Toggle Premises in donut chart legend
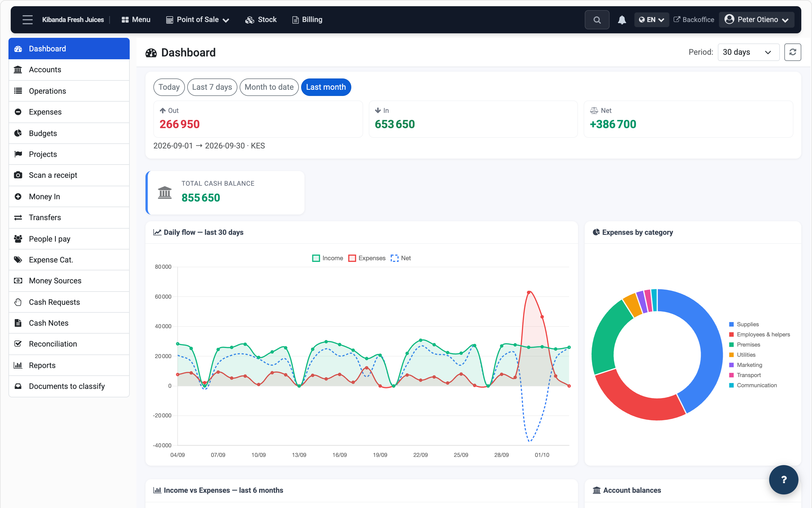812x508 pixels. coord(745,345)
